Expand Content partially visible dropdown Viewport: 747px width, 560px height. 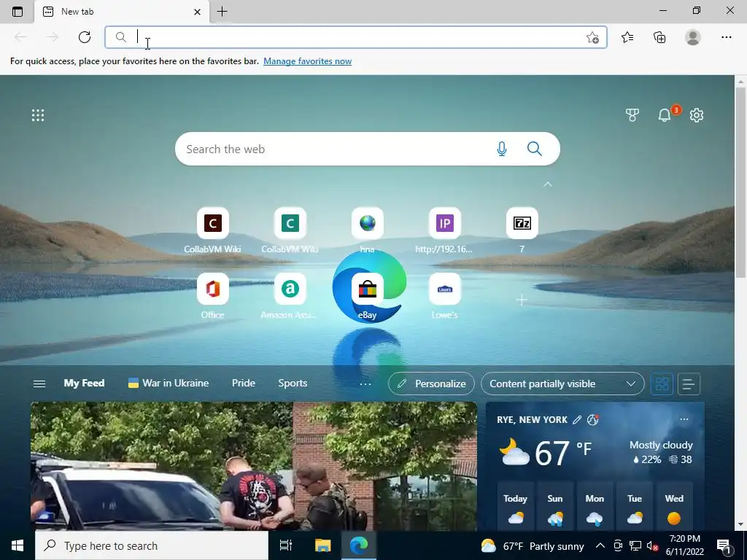562,384
